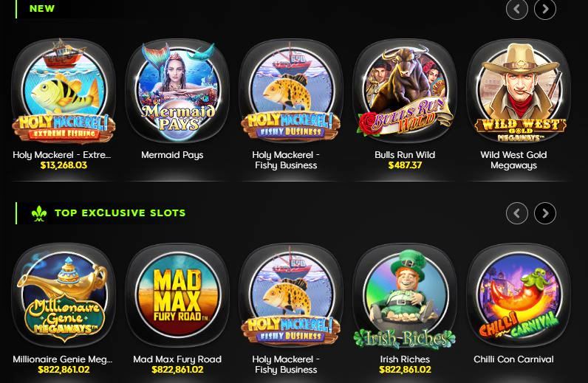Show next games in New section
Screen dimensions: 588x383
545,9
